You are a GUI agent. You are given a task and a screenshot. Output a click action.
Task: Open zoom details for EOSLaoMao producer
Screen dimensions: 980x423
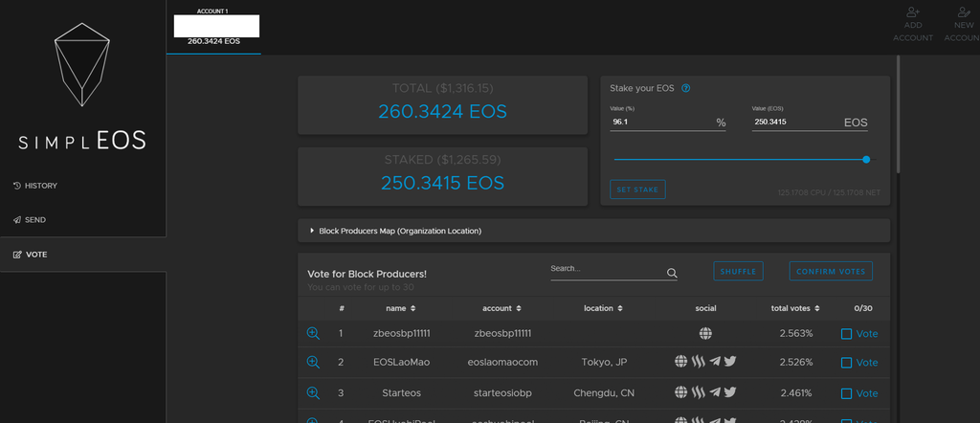[313, 363]
